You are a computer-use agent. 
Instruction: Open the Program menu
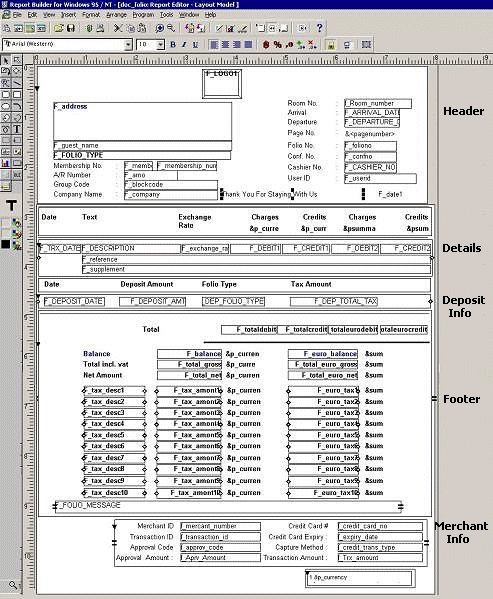(x=143, y=15)
